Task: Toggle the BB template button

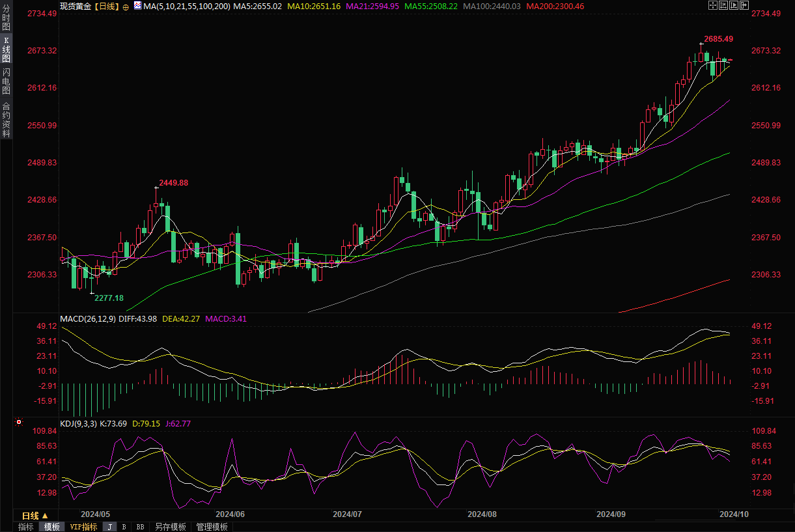Action: (x=139, y=527)
